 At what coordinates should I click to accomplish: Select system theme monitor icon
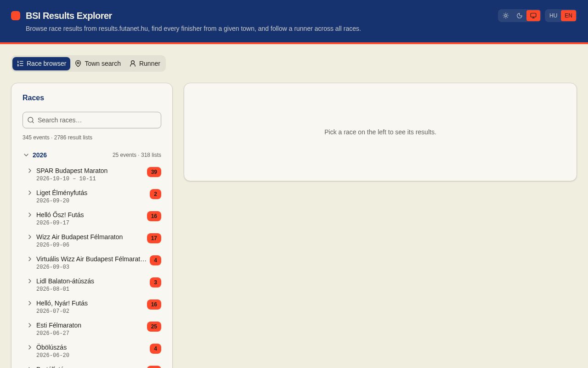(533, 16)
